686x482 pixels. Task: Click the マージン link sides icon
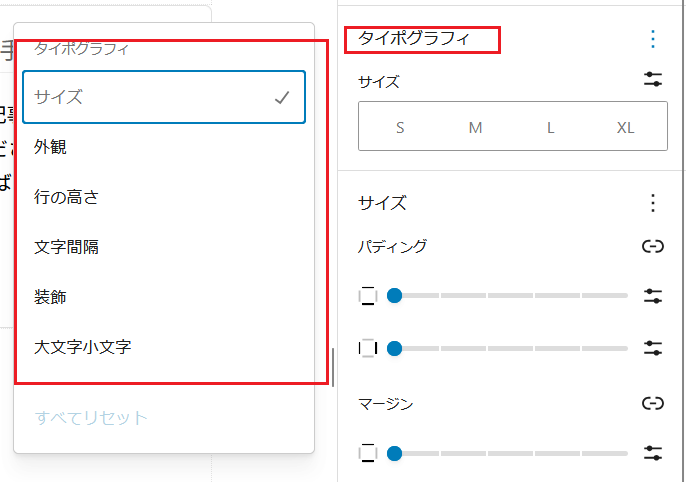pyautogui.click(x=653, y=404)
